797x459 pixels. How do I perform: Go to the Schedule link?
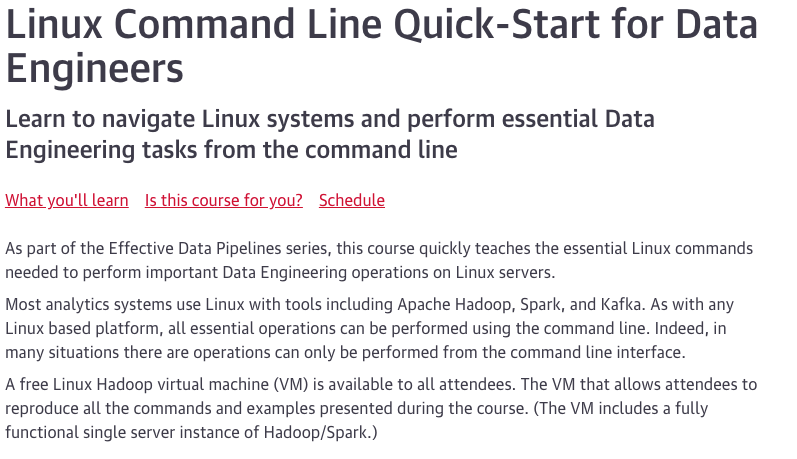click(x=351, y=200)
